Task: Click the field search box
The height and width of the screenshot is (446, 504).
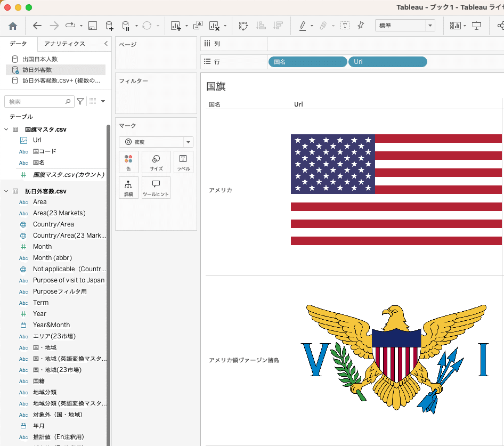Action: [x=39, y=102]
